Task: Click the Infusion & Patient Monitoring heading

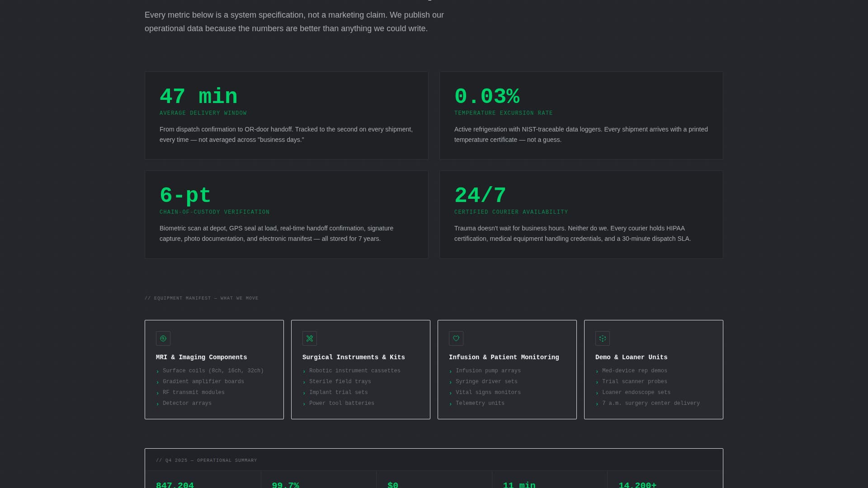Action: tap(504, 357)
